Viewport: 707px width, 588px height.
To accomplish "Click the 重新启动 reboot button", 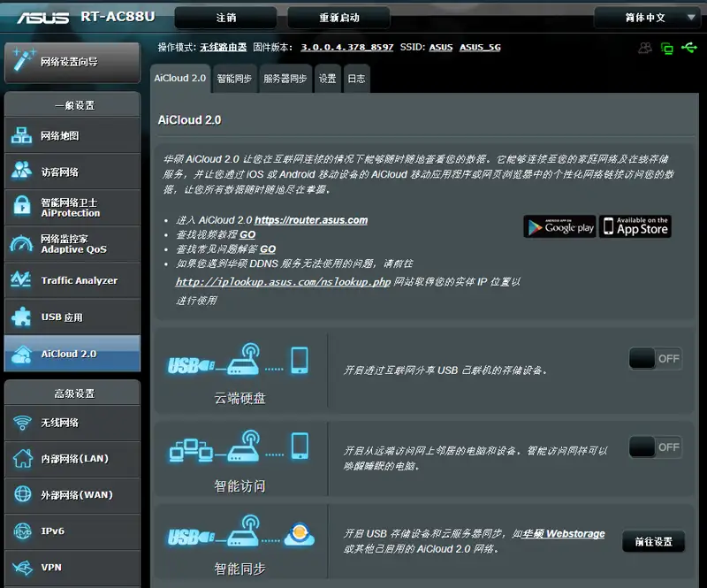I will [339, 18].
